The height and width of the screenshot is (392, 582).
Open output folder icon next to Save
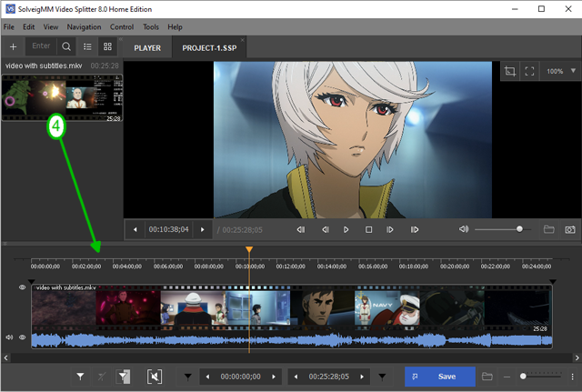[487, 377]
